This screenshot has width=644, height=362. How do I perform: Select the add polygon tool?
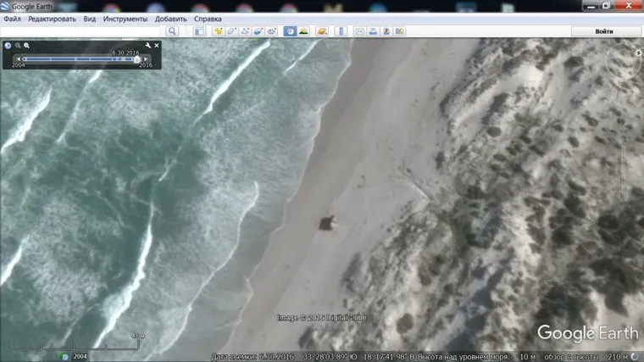tap(231, 31)
